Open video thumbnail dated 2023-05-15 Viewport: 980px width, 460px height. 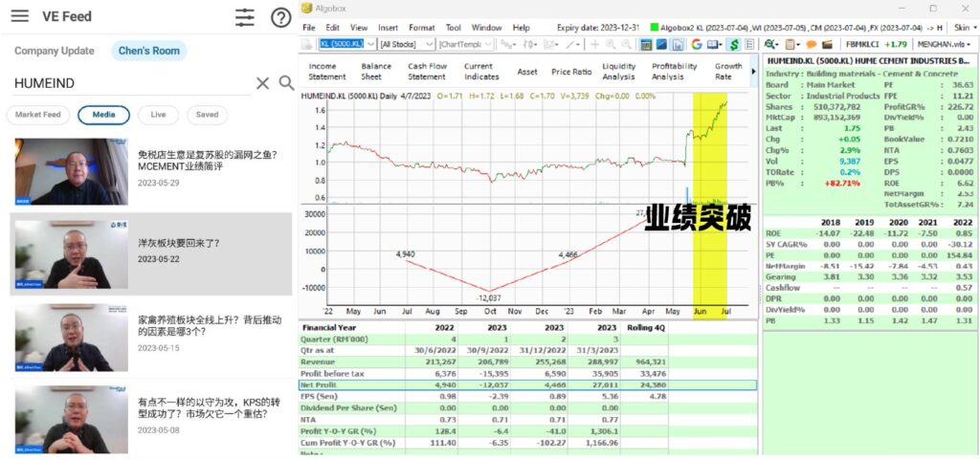(71, 338)
